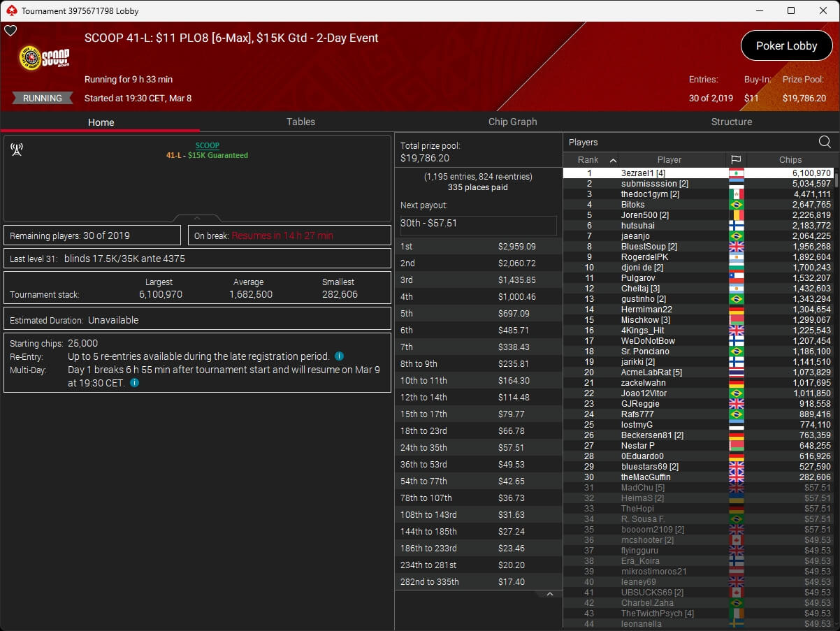Switch to the Tables tab
The width and height of the screenshot is (840, 631).
300,122
